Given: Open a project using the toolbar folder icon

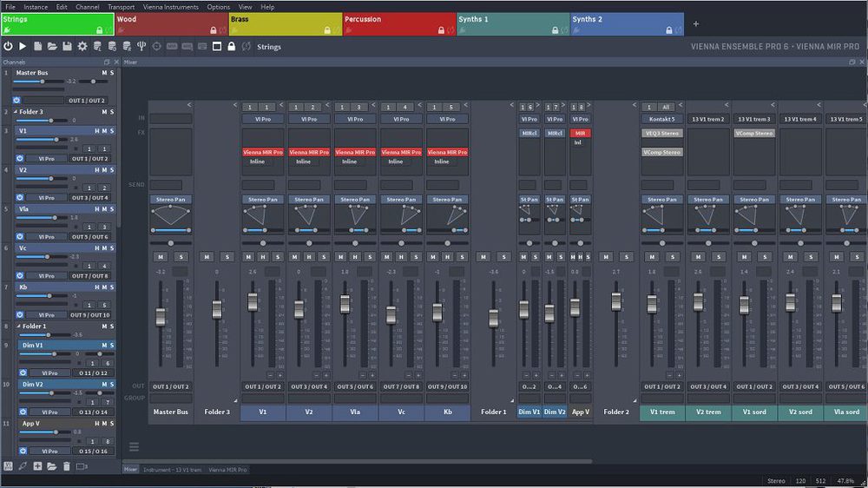Looking at the screenshot, I should point(52,47).
